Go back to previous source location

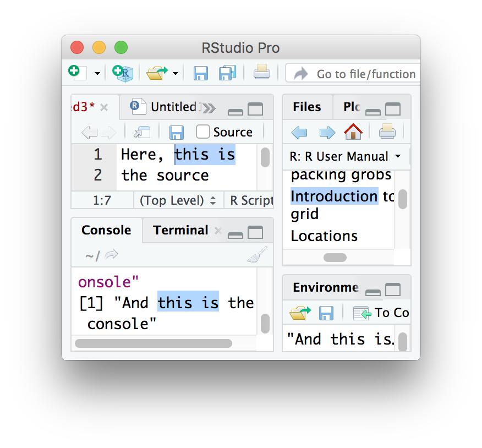[x=90, y=133]
